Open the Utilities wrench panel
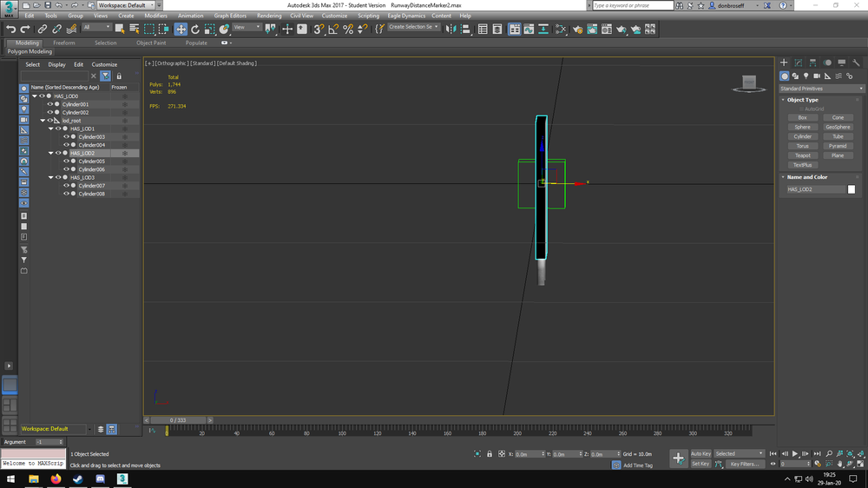This screenshot has height=488, width=868. coord(855,63)
